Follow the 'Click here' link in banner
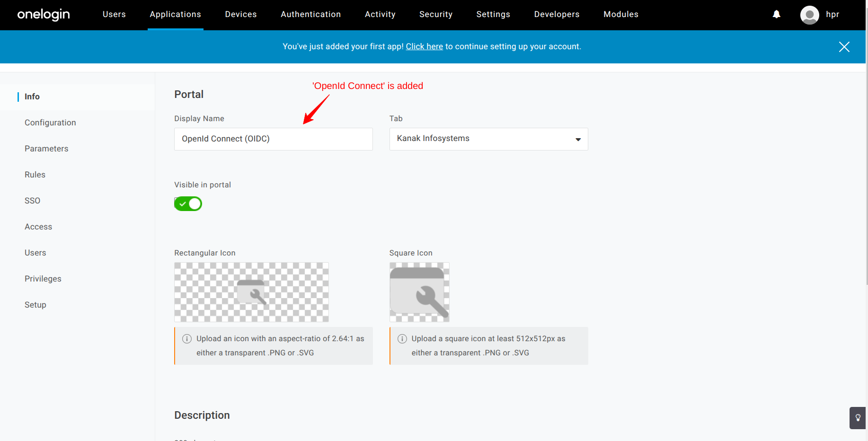The width and height of the screenshot is (868, 441). coord(425,46)
